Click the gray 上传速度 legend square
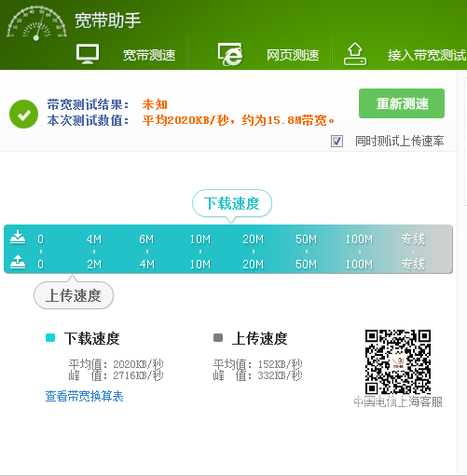467x476 pixels. point(218,337)
